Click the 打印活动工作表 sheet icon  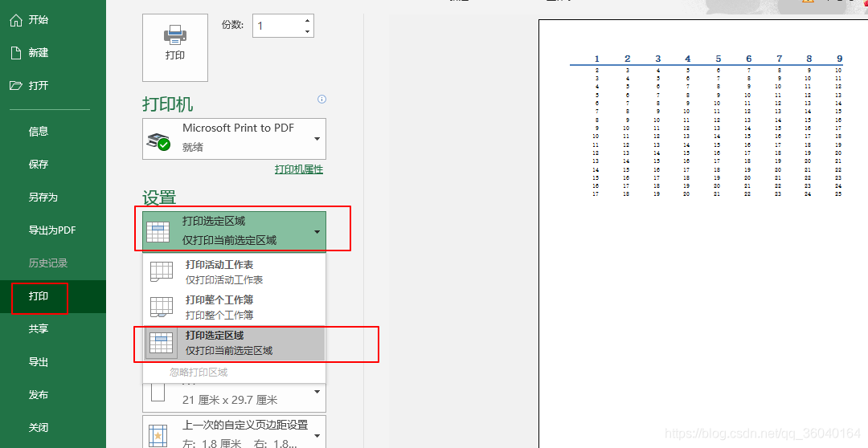tap(161, 271)
